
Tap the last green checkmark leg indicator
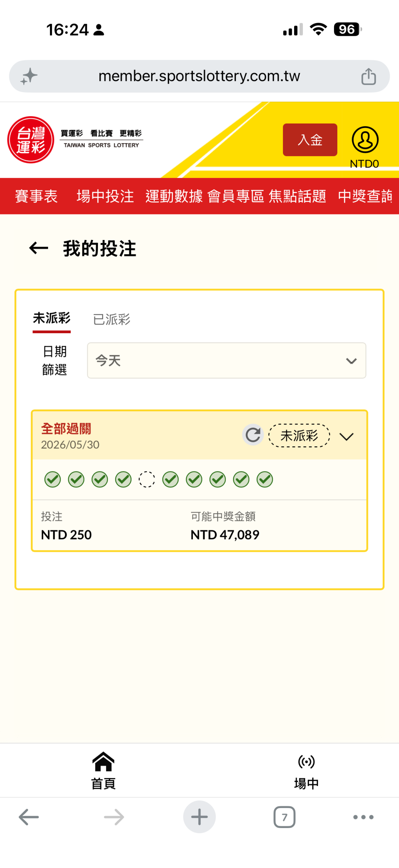click(265, 479)
